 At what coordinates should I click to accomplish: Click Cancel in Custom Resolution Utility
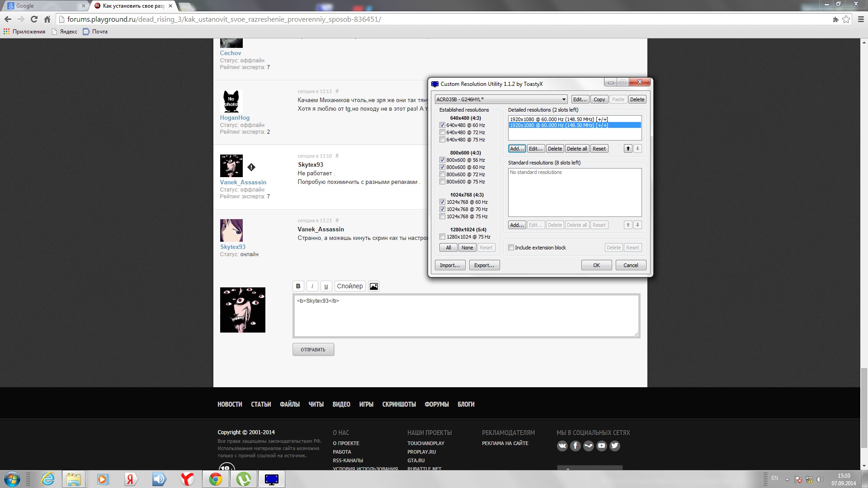[x=631, y=265]
